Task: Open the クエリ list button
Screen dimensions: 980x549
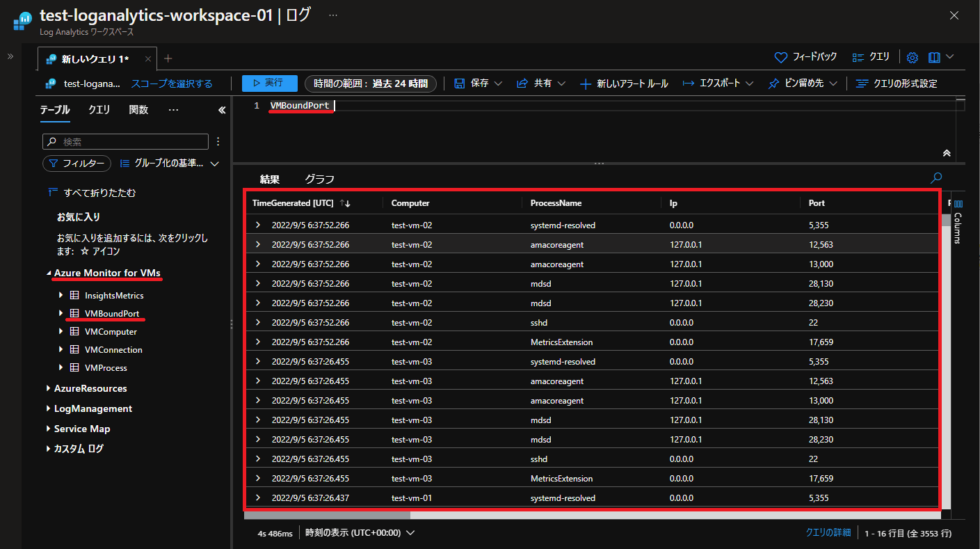Action: 871,57
